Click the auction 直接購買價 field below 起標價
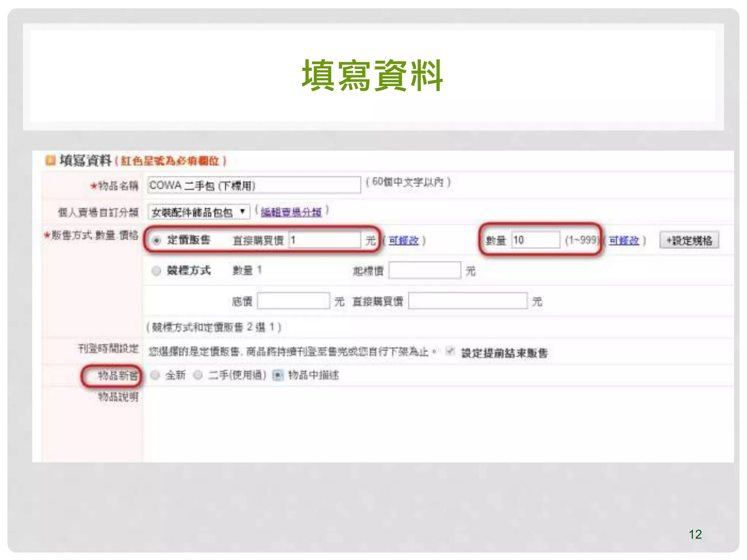Screen dimensions: 747x560 [x=468, y=301]
